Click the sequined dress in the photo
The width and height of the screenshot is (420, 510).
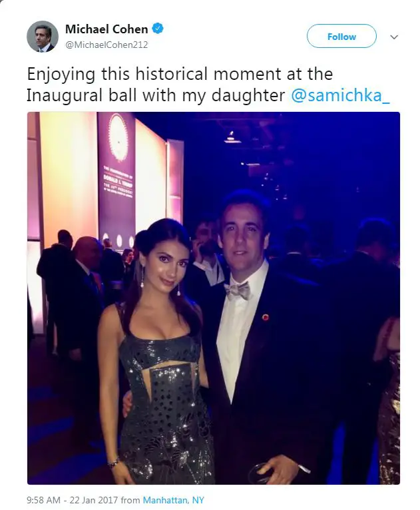pos(164,407)
